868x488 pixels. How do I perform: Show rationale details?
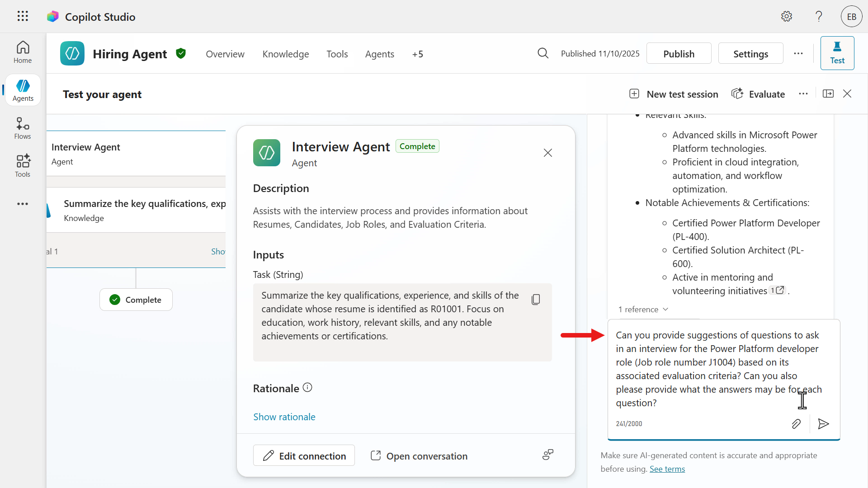click(284, 417)
